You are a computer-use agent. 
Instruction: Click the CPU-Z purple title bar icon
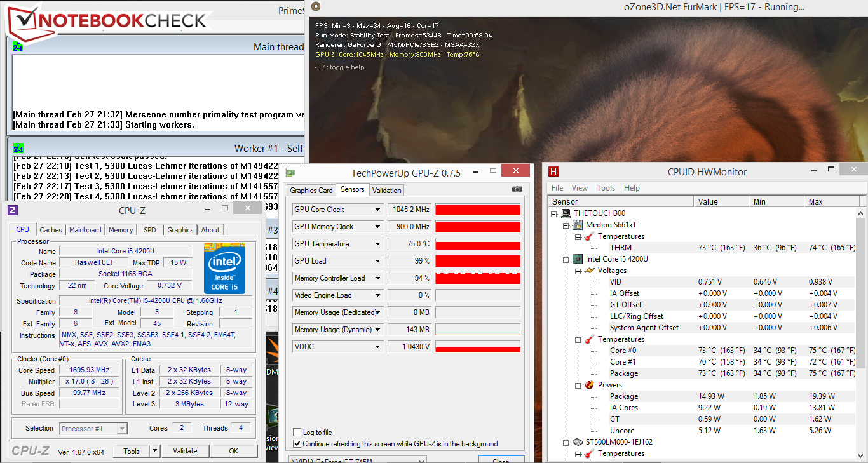tap(13, 210)
